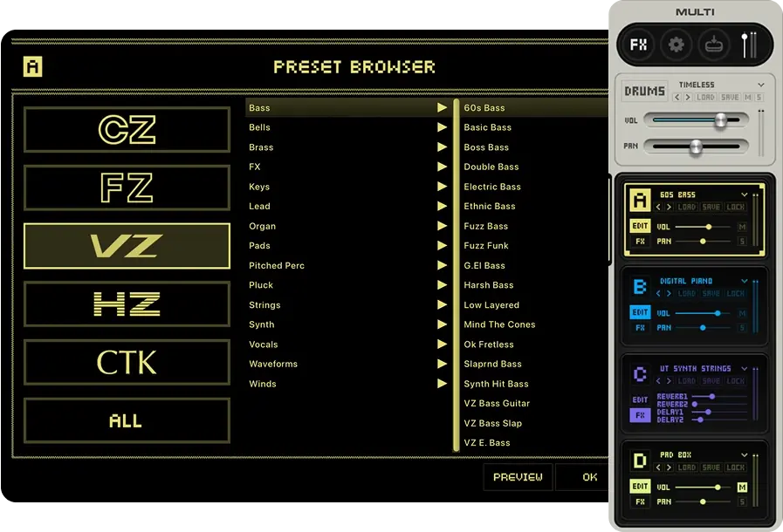Image resolution: width=783 pixels, height=532 pixels.
Task: Expand the Pads category arrow
Action: (443, 246)
